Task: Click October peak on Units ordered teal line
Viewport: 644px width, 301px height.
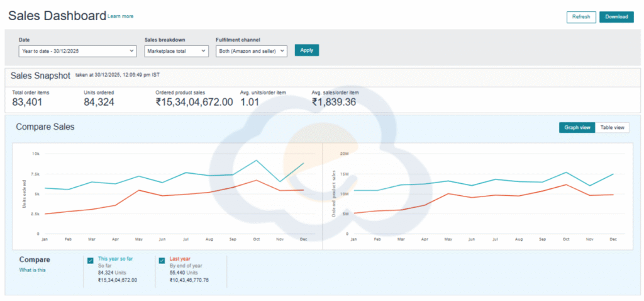Action: click(x=256, y=160)
